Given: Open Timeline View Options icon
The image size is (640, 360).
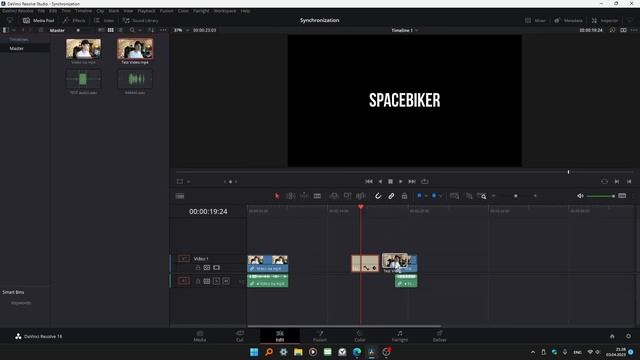Looking at the screenshot, I should (x=180, y=196).
